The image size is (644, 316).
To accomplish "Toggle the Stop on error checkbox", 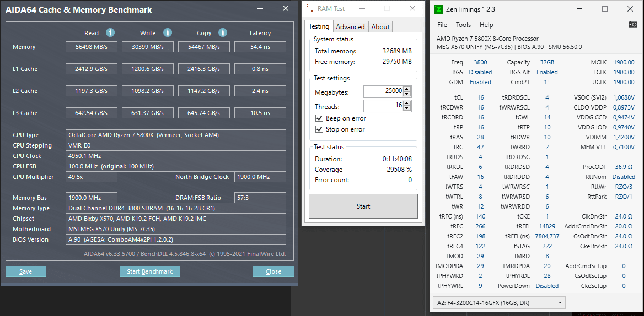I will 319,129.
